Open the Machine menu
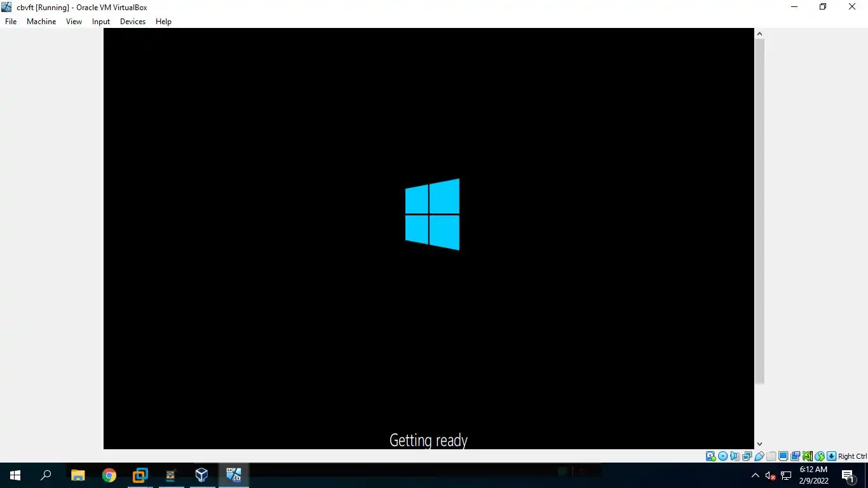 coord(41,22)
